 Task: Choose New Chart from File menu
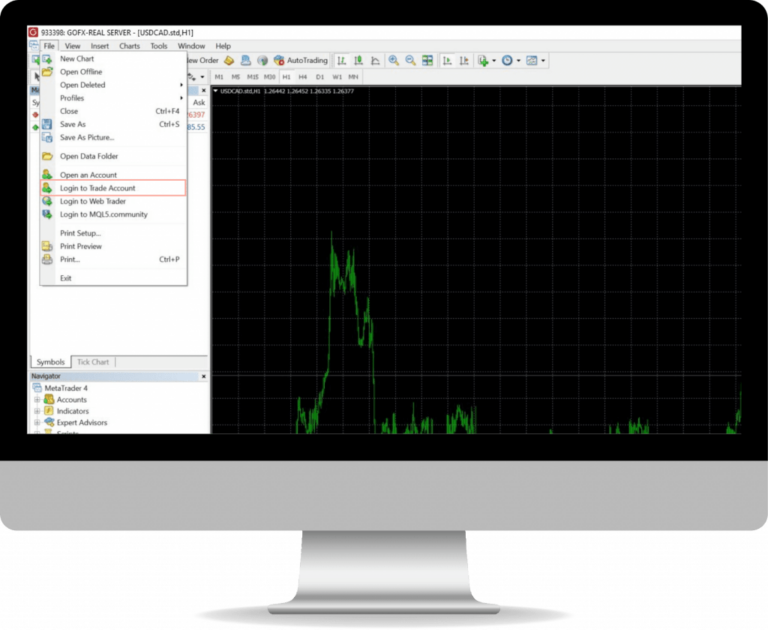[x=113, y=59]
